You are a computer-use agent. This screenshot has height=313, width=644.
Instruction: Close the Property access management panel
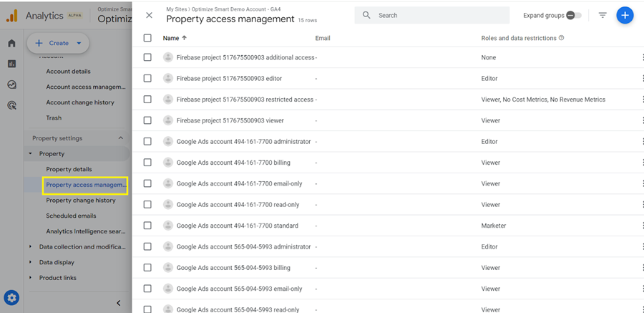click(x=149, y=15)
